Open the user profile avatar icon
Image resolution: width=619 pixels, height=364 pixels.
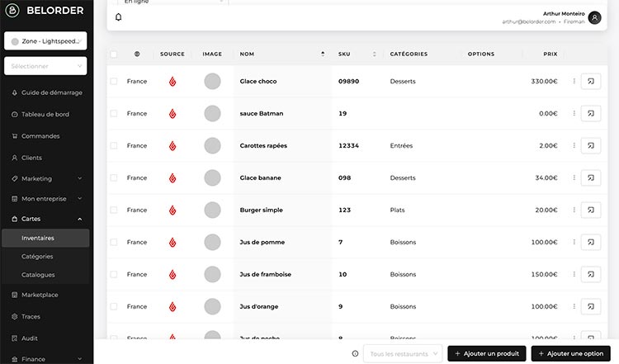tap(595, 17)
